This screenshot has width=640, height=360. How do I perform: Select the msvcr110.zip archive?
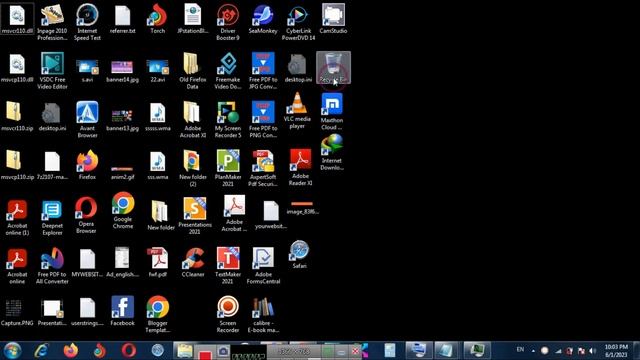coord(17,116)
